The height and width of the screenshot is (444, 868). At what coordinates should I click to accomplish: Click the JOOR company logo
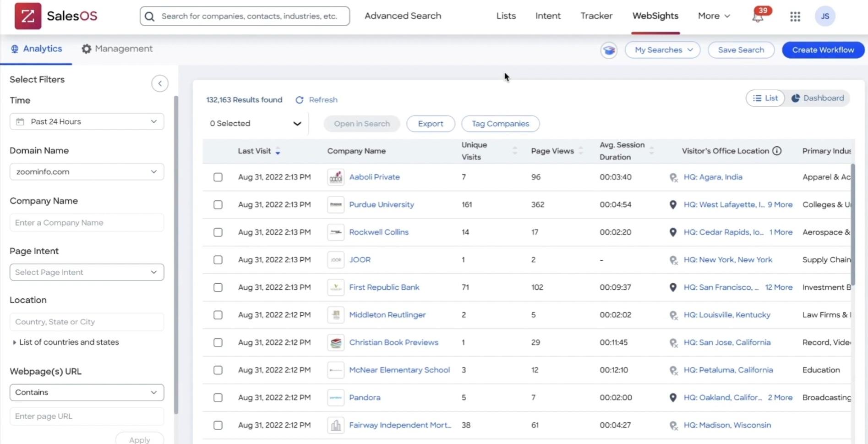point(336,259)
